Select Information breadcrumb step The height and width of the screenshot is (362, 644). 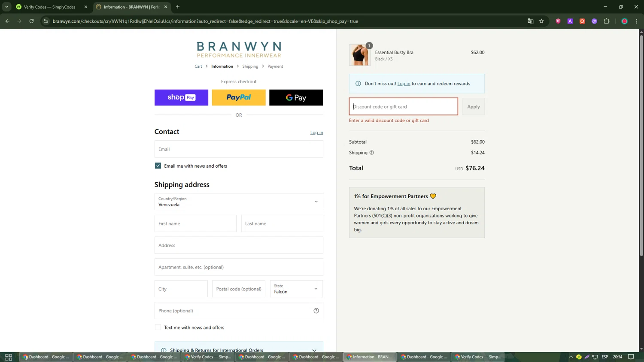click(x=222, y=66)
